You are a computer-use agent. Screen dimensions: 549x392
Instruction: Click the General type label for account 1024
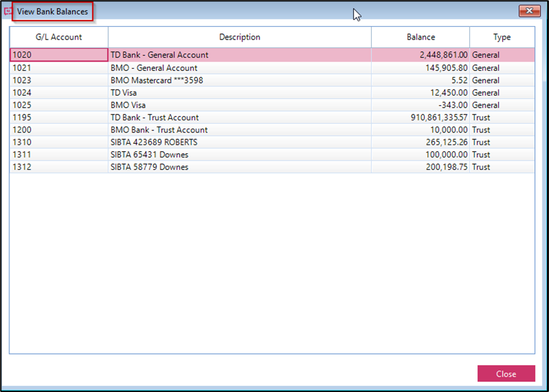click(485, 92)
